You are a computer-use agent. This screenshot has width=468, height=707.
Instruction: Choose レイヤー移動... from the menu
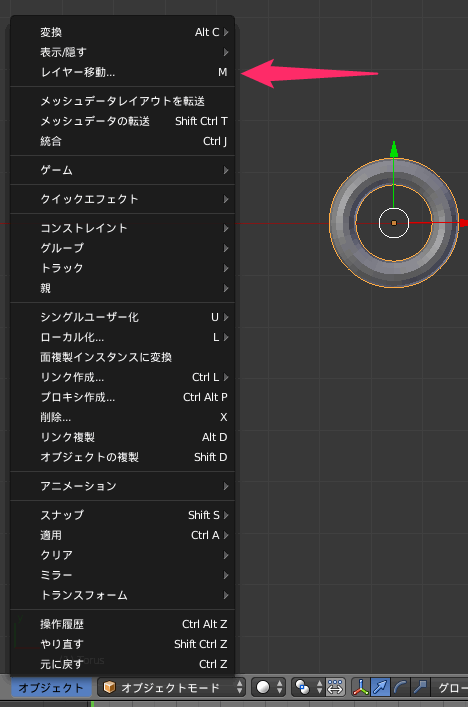coord(123,72)
